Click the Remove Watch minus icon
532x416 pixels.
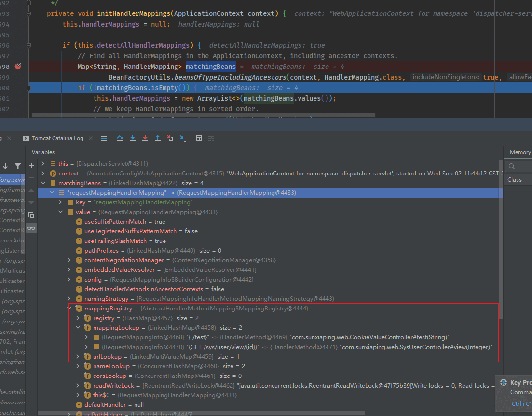[31, 178]
